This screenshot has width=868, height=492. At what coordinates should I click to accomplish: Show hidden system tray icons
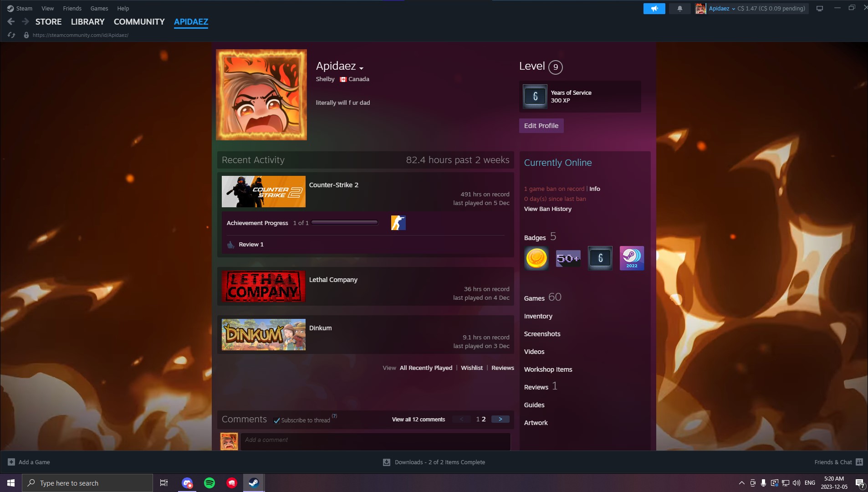click(741, 483)
